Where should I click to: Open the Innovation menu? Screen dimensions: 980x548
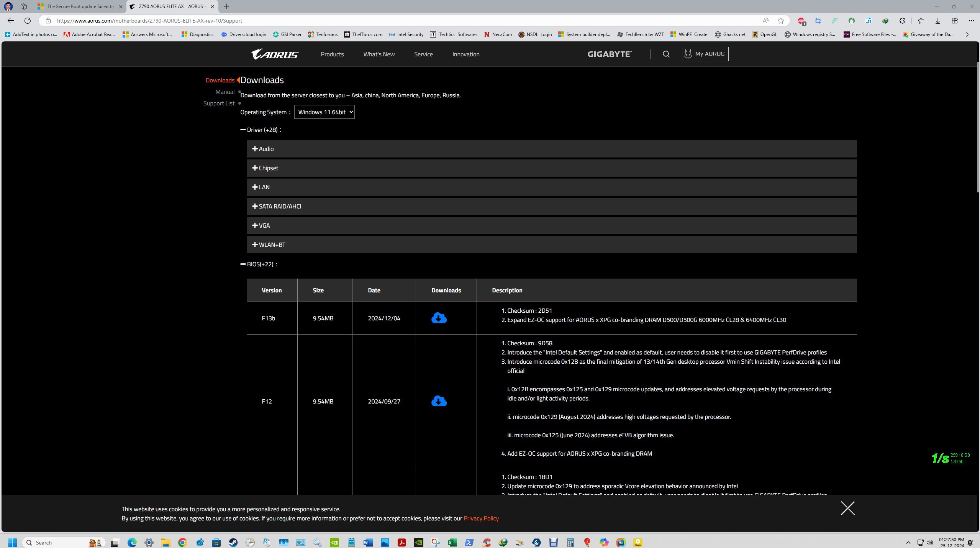(x=465, y=54)
